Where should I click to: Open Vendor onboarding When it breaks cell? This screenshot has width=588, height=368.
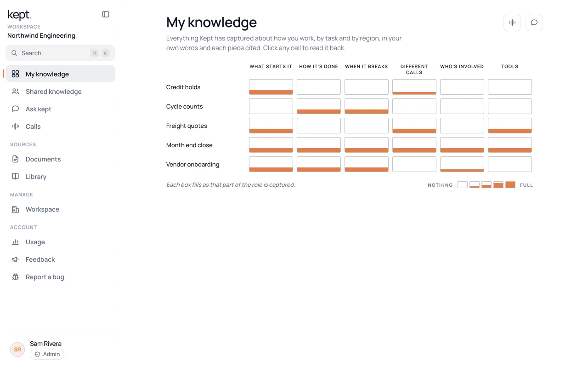click(x=367, y=164)
